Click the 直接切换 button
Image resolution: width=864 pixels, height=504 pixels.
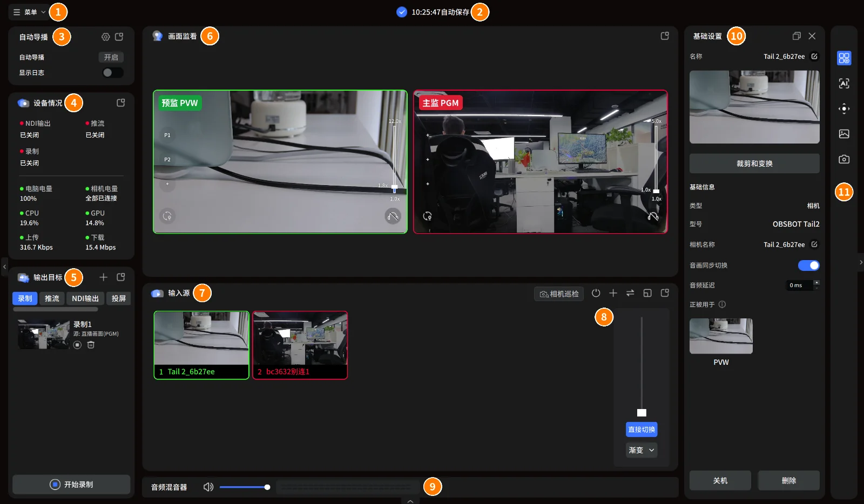coord(642,430)
